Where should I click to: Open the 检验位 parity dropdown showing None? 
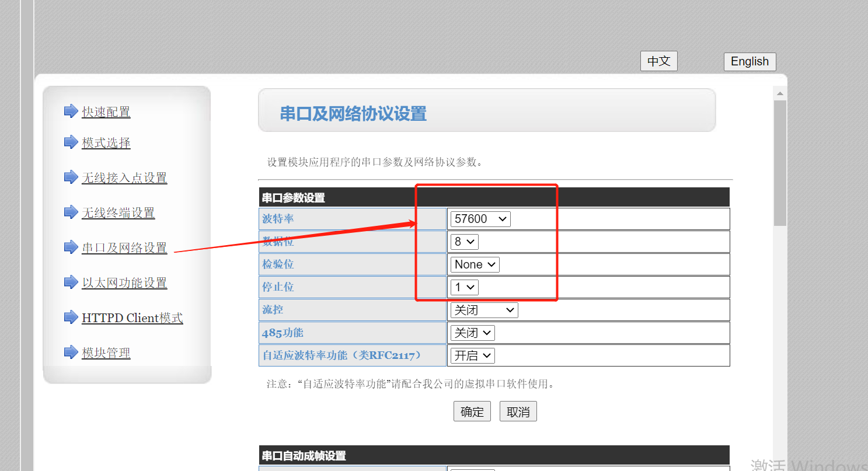pyautogui.click(x=475, y=264)
